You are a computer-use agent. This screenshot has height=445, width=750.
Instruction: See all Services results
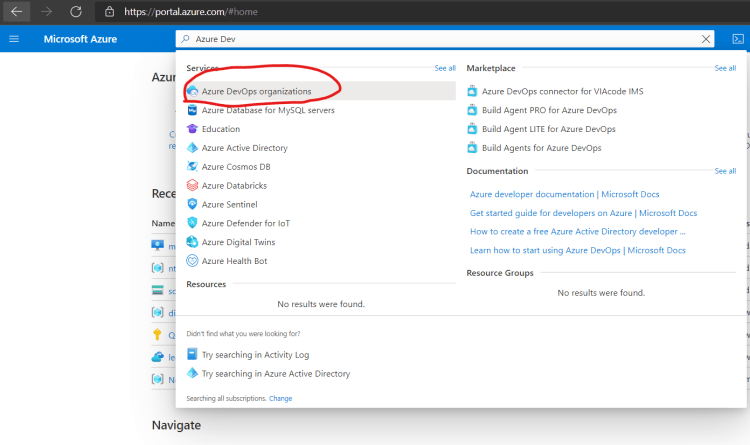tap(445, 68)
